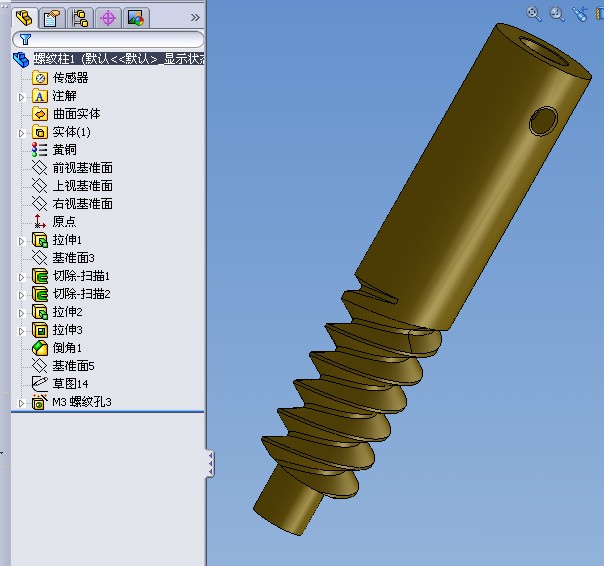Click the 切除-扫描2 swept cut icon
Image resolution: width=604 pixels, height=566 pixels.
click(x=40, y=294)
